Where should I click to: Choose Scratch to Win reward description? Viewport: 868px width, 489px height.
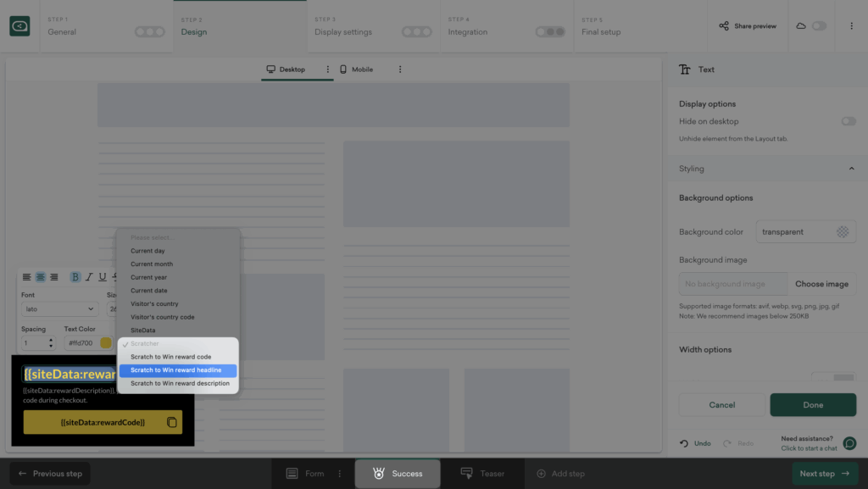click(180, 383)
